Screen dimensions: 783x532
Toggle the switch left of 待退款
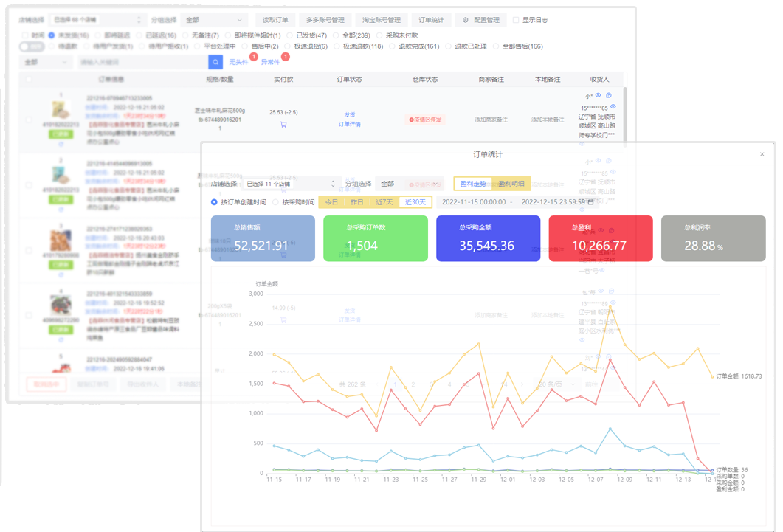pos(32,46)
